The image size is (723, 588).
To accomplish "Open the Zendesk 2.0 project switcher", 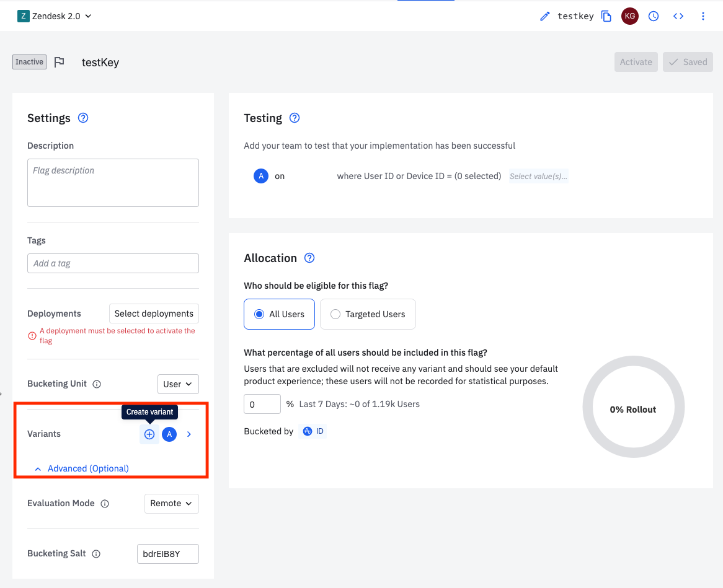I will pyautogui.click(x=55, y=16).
